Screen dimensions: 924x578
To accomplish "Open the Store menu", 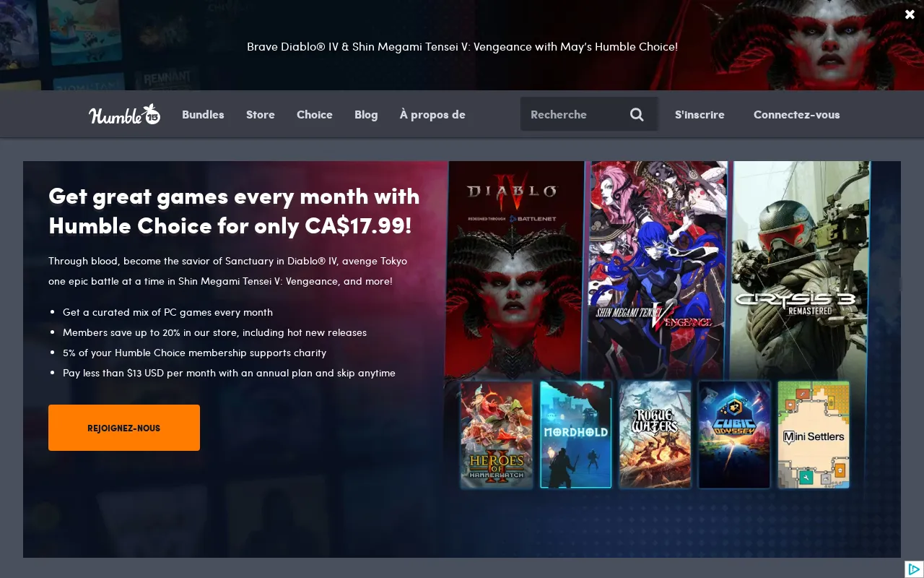I will coord(261,114).
